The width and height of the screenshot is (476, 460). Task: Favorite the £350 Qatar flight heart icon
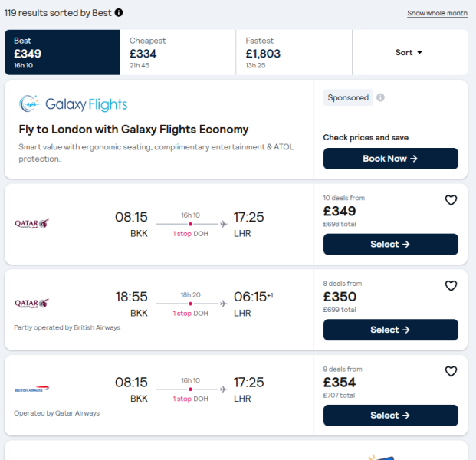(451, 286)
